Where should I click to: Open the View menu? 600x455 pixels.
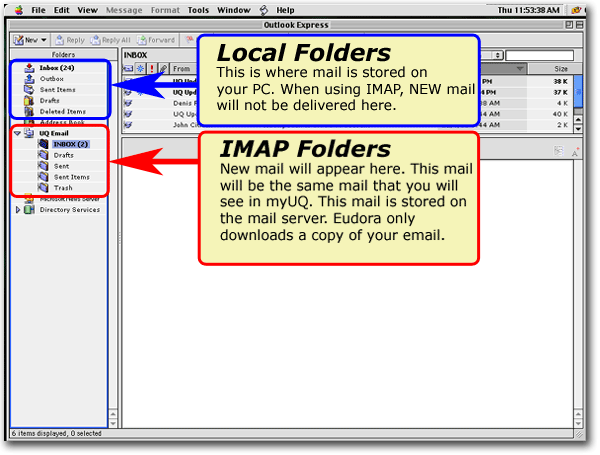pos(88,9)
